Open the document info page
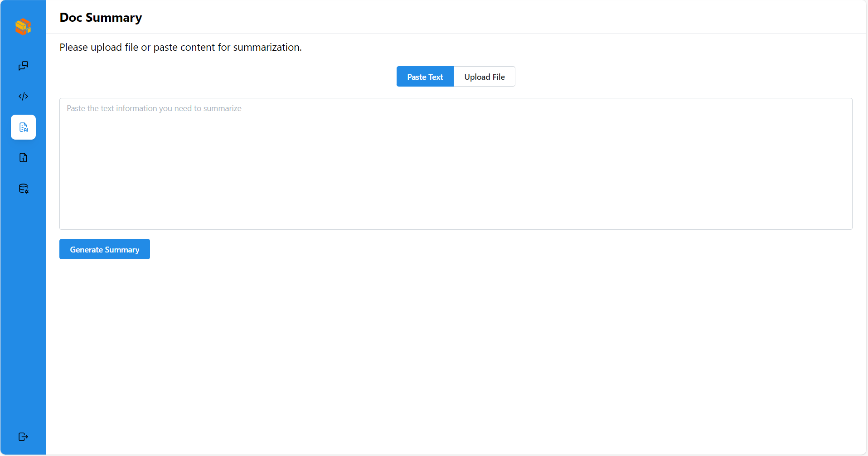This screenshot has height=456, width=868. tap(23, 158)
